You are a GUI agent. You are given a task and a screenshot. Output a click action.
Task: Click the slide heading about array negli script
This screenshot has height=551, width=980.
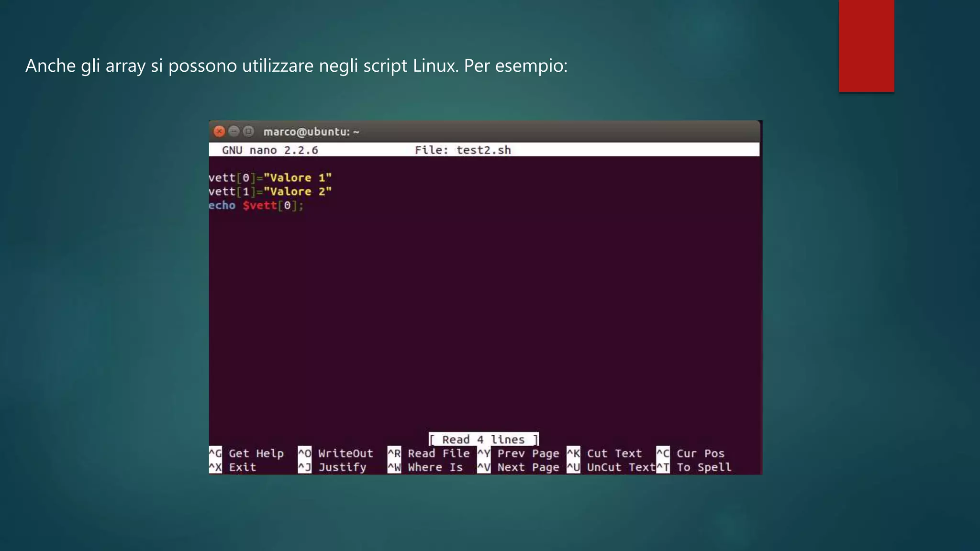(296, 66)
